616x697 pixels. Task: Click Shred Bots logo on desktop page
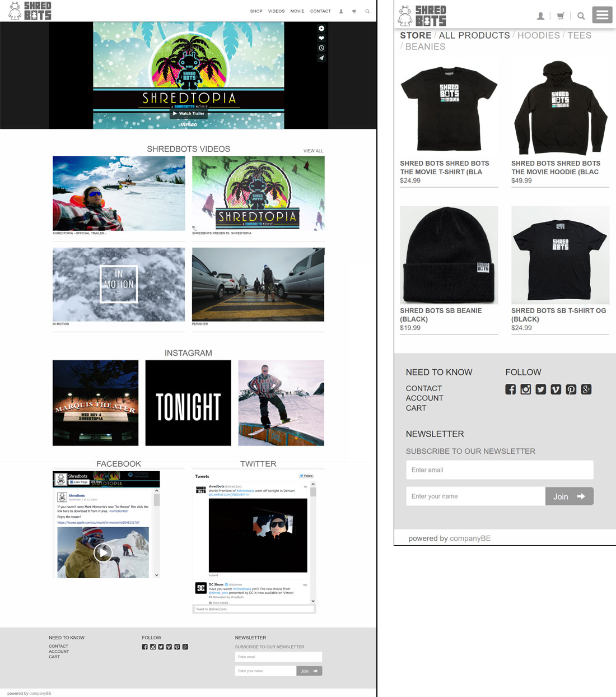point(30,11)
